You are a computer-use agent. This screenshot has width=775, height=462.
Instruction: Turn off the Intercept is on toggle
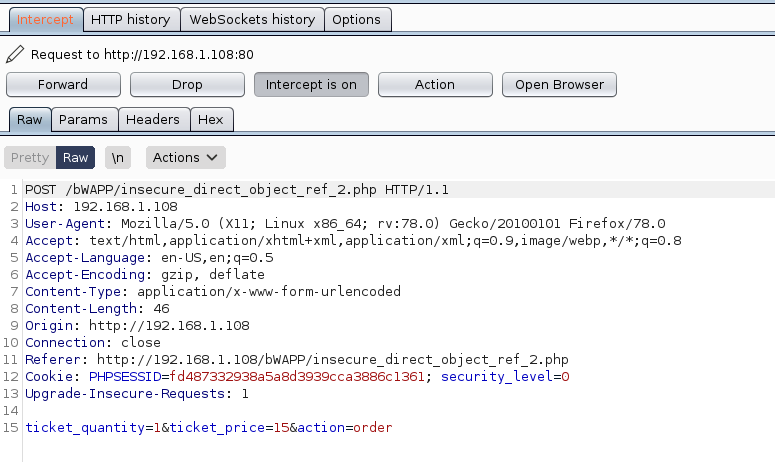pyautogui.click(x=311, y=85)
